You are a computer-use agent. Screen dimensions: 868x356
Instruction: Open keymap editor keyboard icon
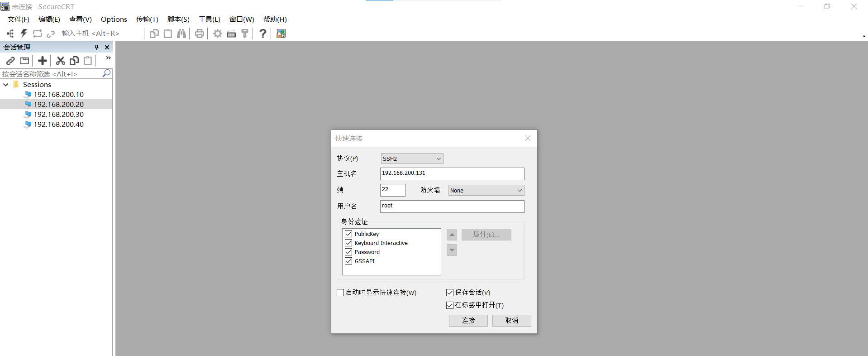click(x=231, y=34)
